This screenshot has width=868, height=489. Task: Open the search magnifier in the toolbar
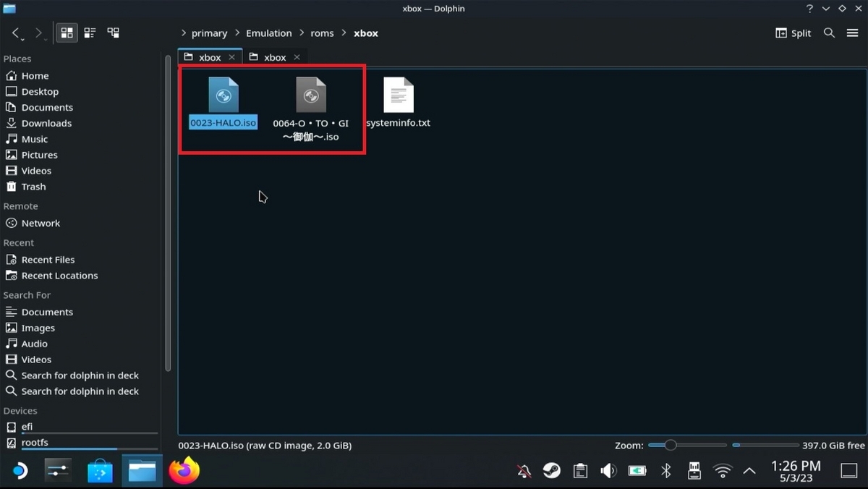830,33
